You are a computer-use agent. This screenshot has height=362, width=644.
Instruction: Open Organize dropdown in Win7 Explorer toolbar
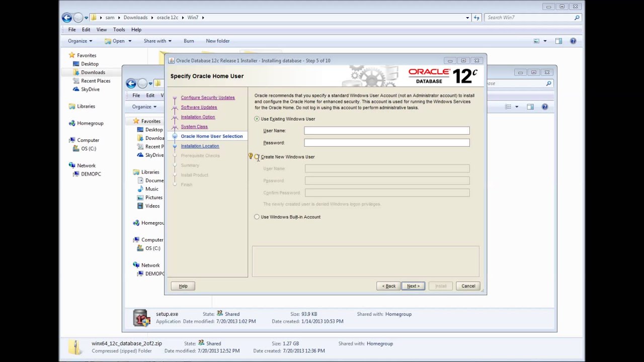click(x=80, y=41)
